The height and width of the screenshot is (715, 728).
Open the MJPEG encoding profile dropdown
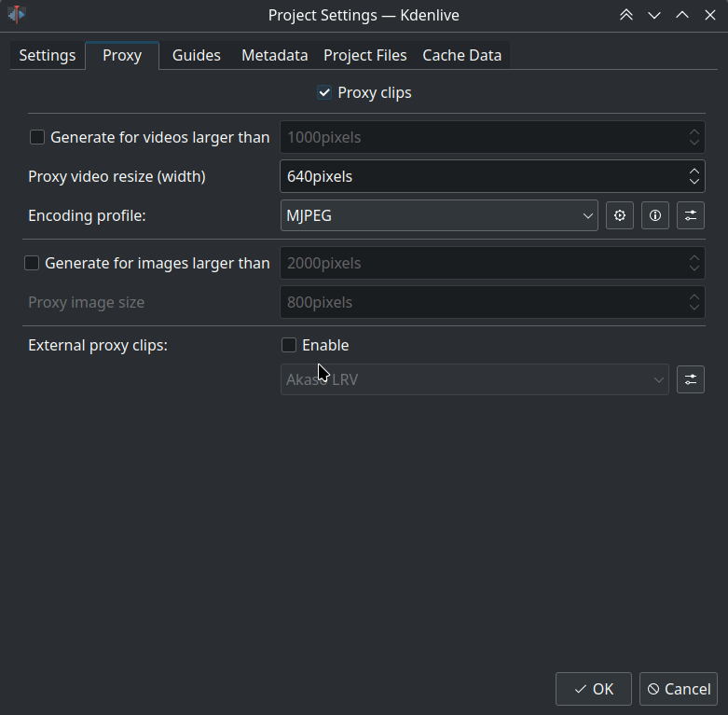(439, 215)
